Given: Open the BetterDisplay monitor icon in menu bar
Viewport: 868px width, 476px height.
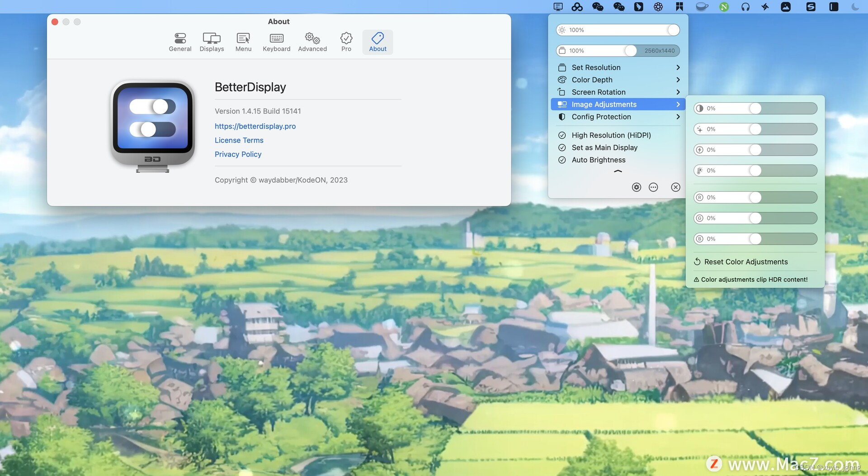Looking at the screenshot, I should pyautogui.click(x=558, y=7).
